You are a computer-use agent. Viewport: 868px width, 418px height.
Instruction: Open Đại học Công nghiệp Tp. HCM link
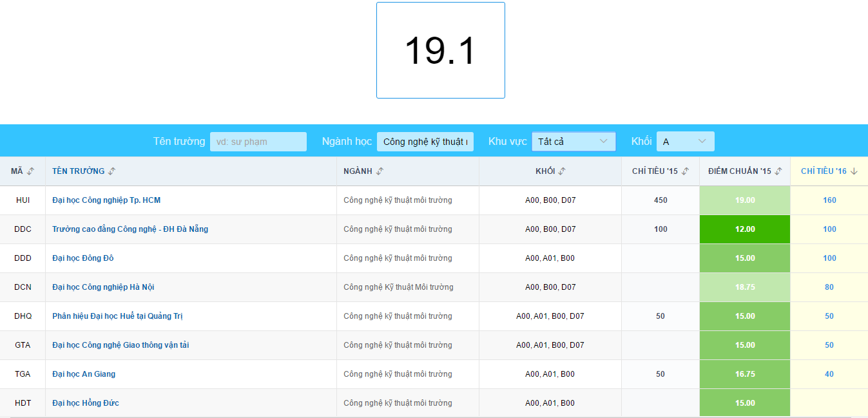click(106, 200)
